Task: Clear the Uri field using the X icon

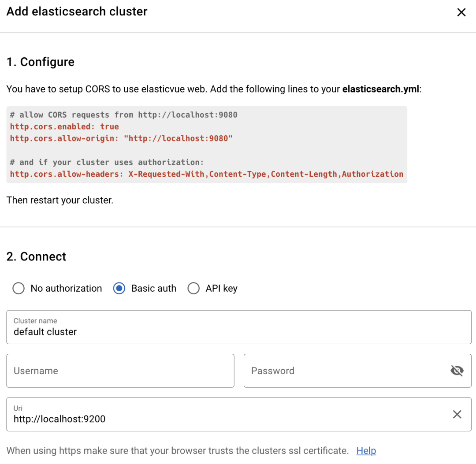Action: click(x=457, y=414)
